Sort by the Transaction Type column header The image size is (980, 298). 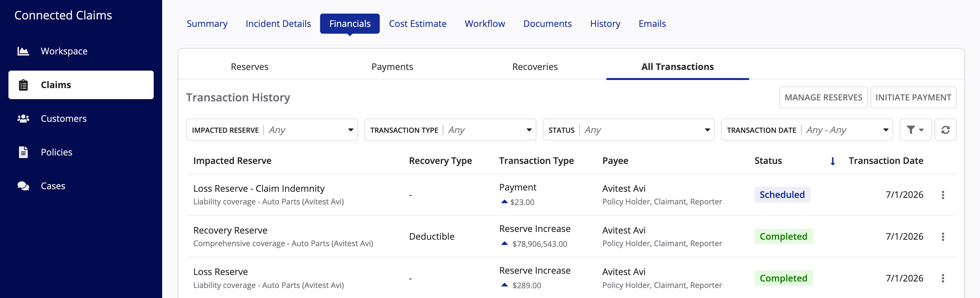tap(536, 161)
